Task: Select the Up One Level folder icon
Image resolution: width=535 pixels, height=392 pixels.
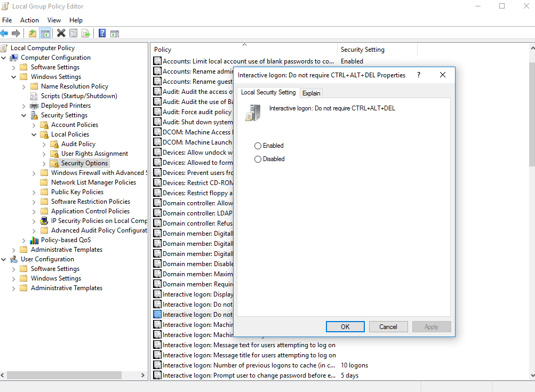Action: tap(31, 33)
